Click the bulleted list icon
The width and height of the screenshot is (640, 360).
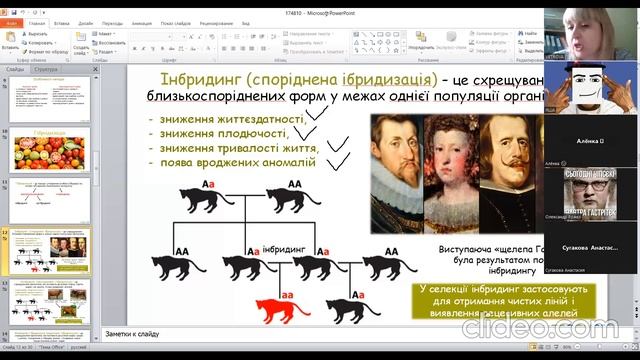tap(225, 37)
